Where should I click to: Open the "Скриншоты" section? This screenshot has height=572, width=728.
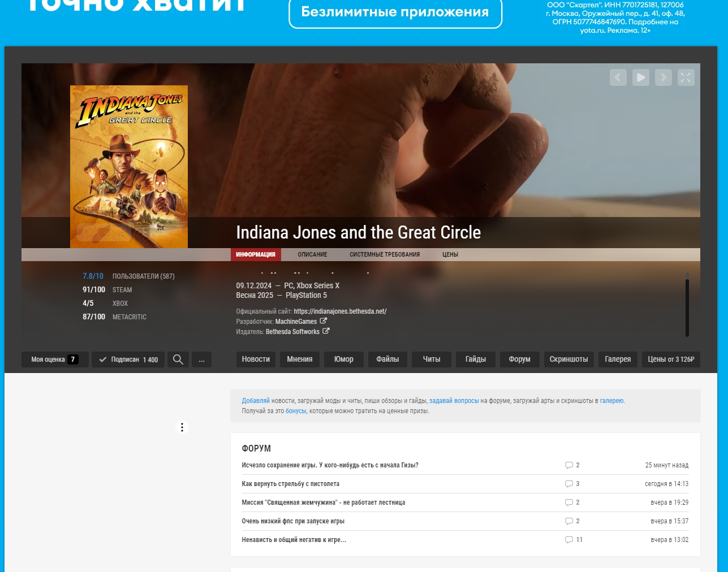[x=568, y=359]
